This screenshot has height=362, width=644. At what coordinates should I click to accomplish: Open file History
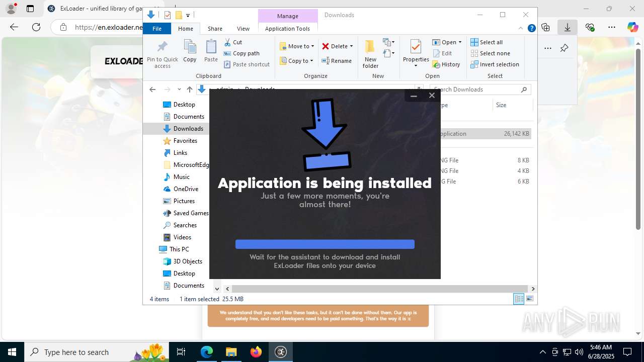[446, 64]
